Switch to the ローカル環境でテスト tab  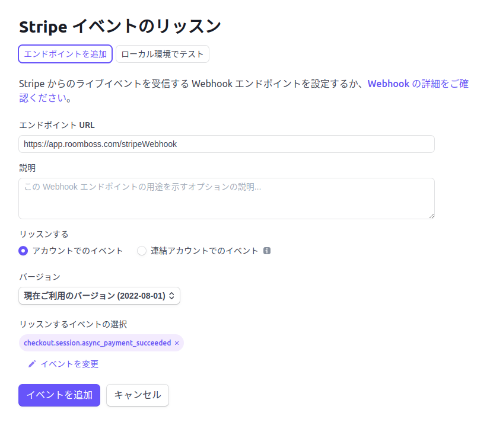pos(163,54)
